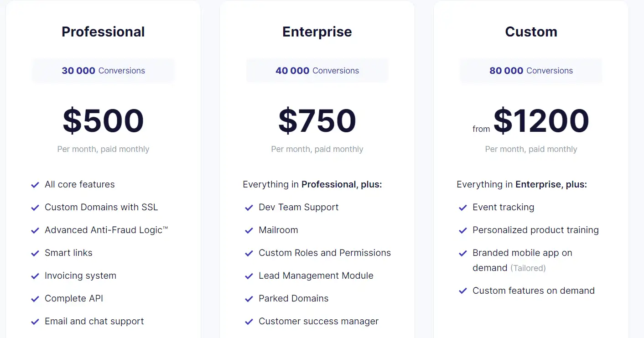
Task: Click the 30 000 Conversions badge
Action: [103, 71]
